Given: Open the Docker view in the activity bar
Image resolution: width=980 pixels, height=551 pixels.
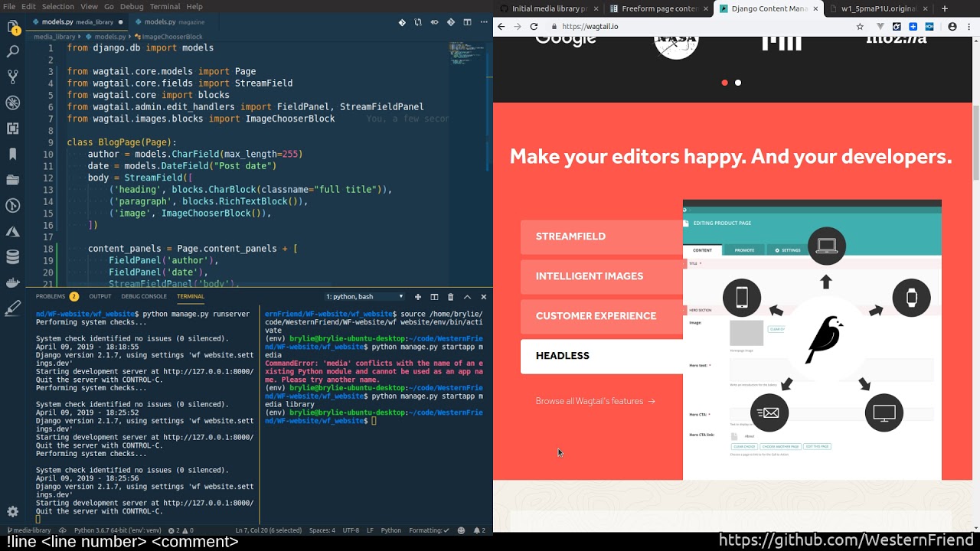Looking at the screenshot, I should pyautogui.click(x=12, y=282).
